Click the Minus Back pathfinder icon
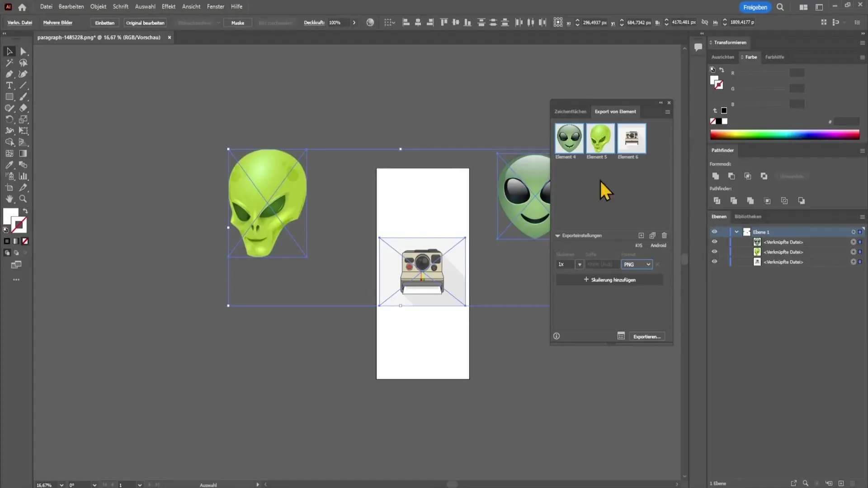The image size is (868, 488). pyautogui.click(x=801, y=201)
